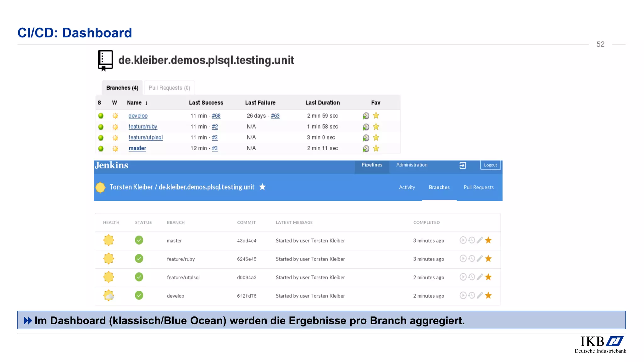The width and height of the screenshot is (644, 362).
Task: Click green status ball of develop row
Action: tap(101, 116)
